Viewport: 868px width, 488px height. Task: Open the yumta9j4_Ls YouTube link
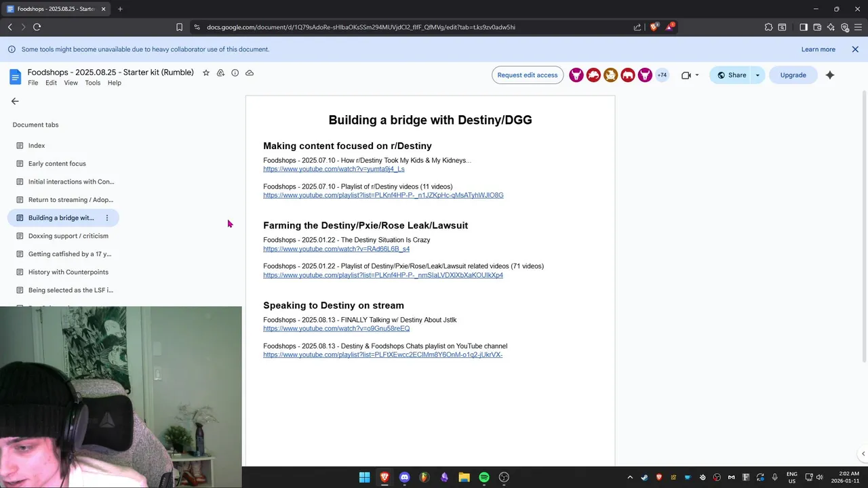click(x=334, y=169)
